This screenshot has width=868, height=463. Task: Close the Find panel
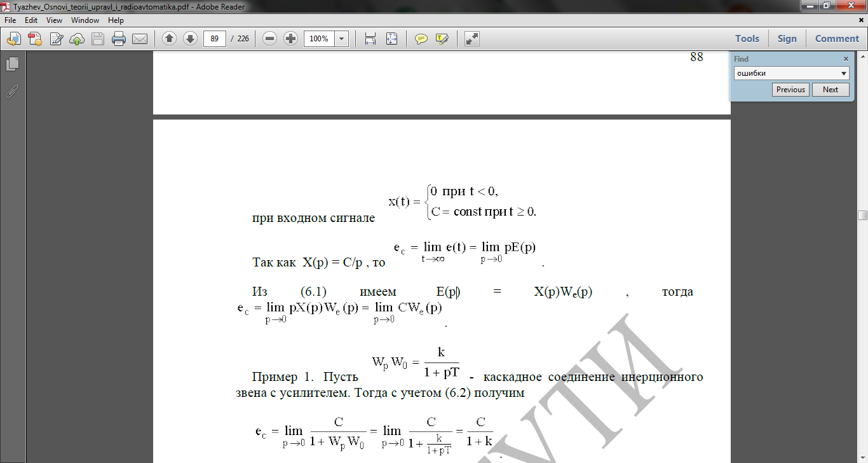pyautogui.click(x=846, y=59)
